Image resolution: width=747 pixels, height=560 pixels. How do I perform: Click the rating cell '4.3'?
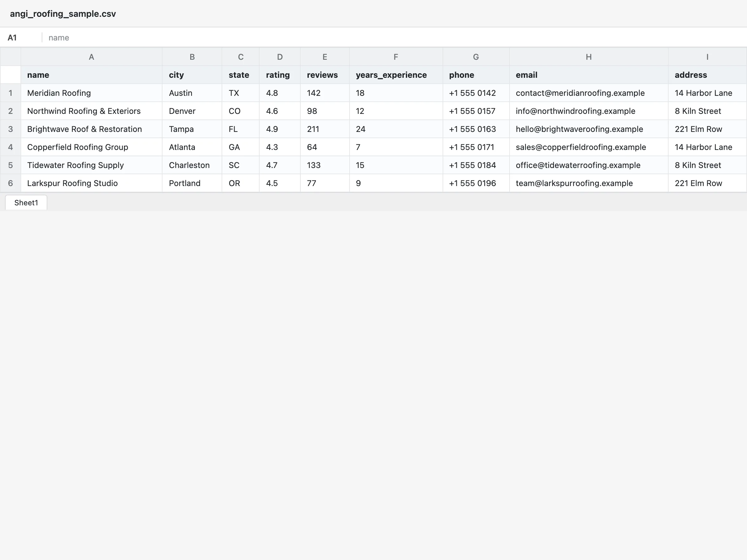tap(280, 147)
